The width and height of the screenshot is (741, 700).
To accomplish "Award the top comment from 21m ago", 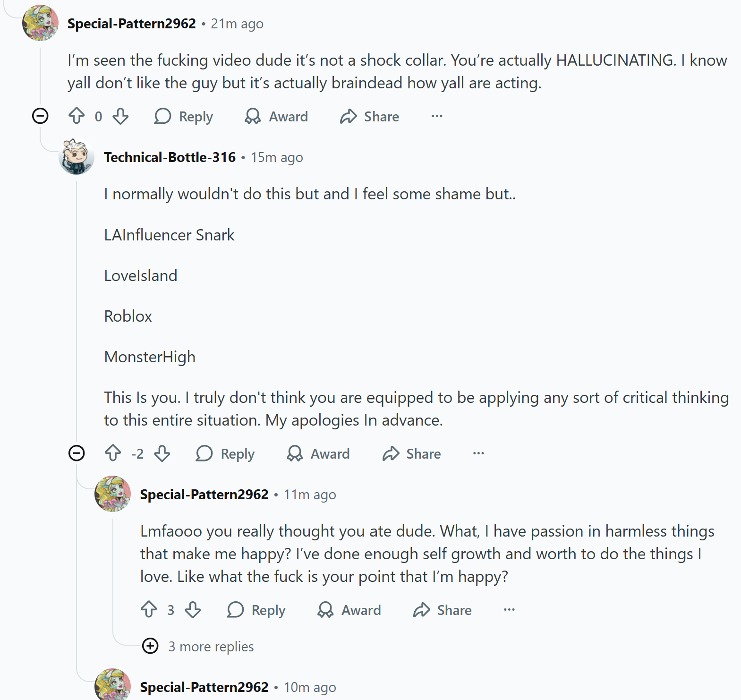I will pyautogui.click(x=276, y=116).
